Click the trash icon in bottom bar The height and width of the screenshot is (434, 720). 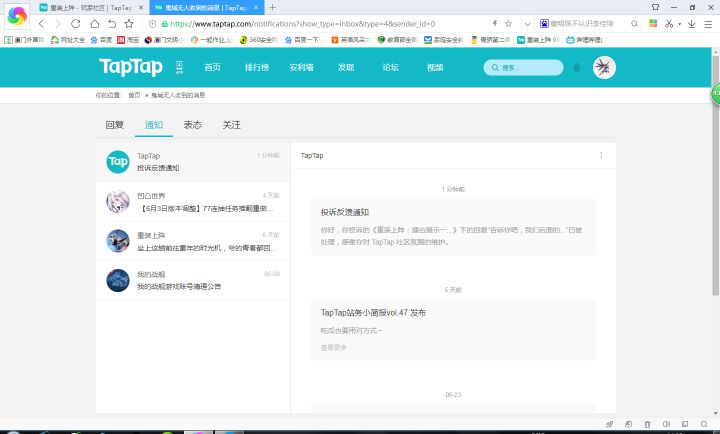[x=647, y=425]
